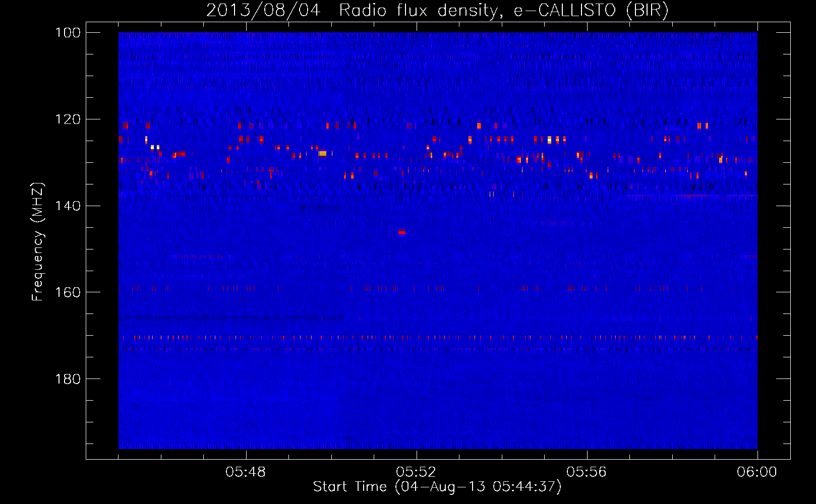
Task: Click the 100 frequency tick label
Action: point(68,33)
